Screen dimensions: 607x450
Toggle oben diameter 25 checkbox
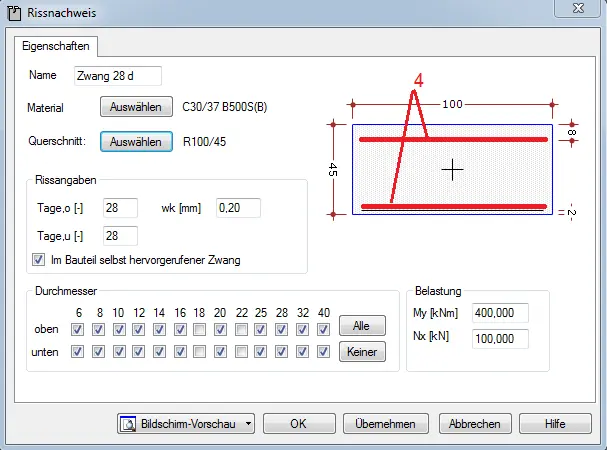point(261,330)
